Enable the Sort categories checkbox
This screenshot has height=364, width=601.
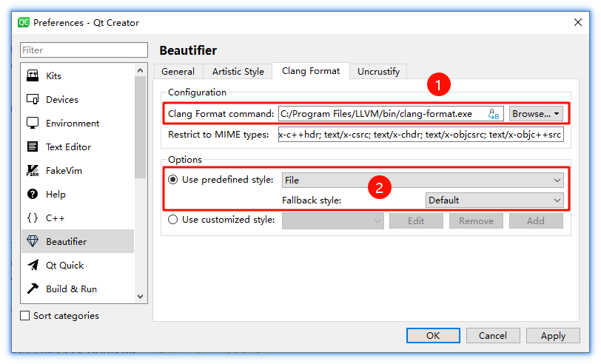26,316
